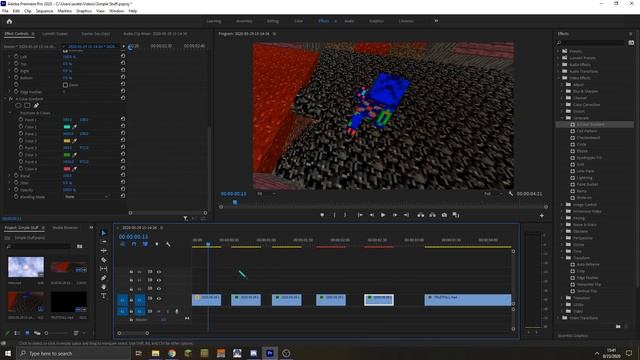Activate the Razor tool

point(104,260)
